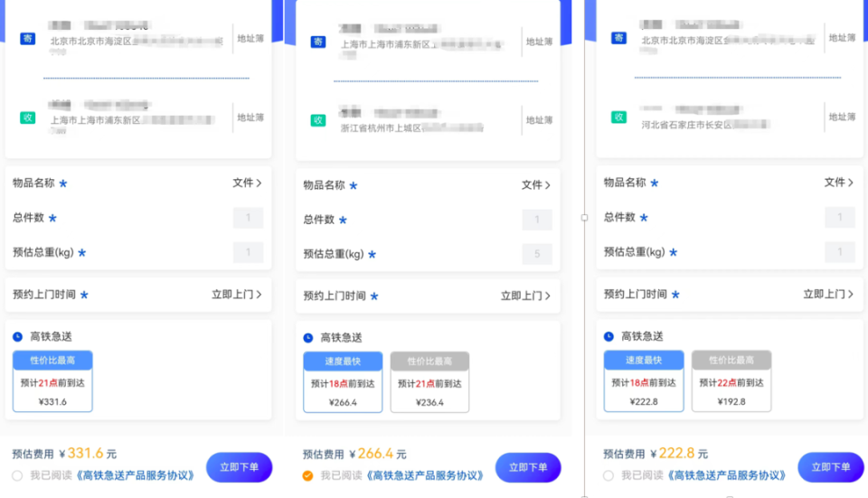Open 地址簿 for the Shanghai Pudong sender address
Screen dimensions: 868x498
coord(539,42)
